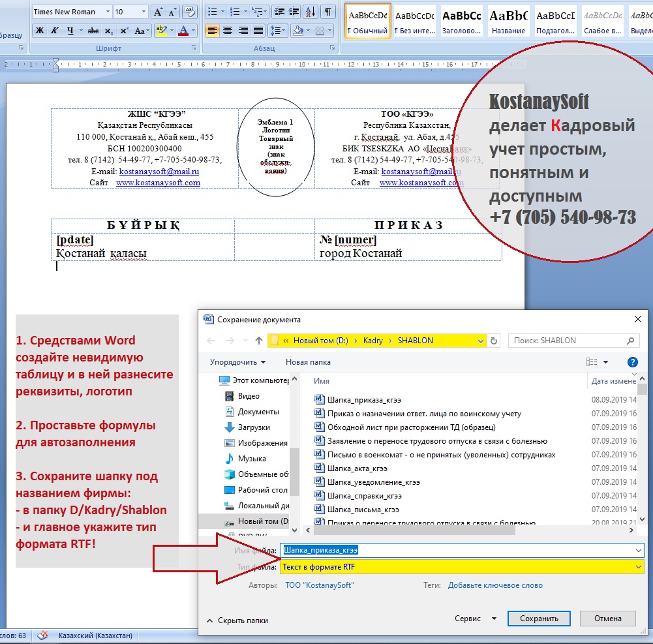Set center text alignment

pos(228,31)
